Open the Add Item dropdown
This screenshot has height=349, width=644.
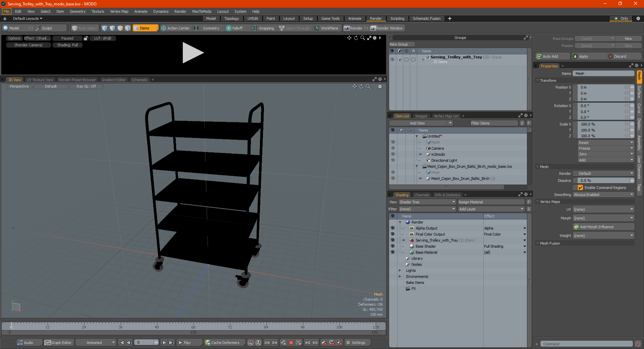(421, 123)
